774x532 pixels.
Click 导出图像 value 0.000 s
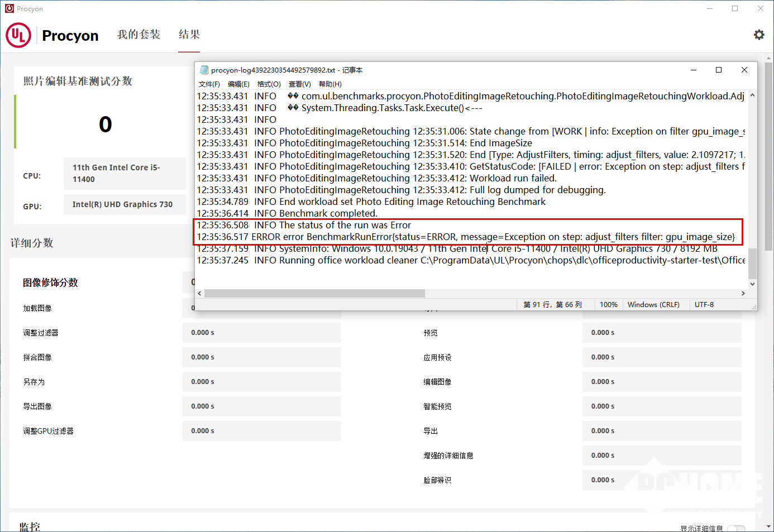[261, 406]
